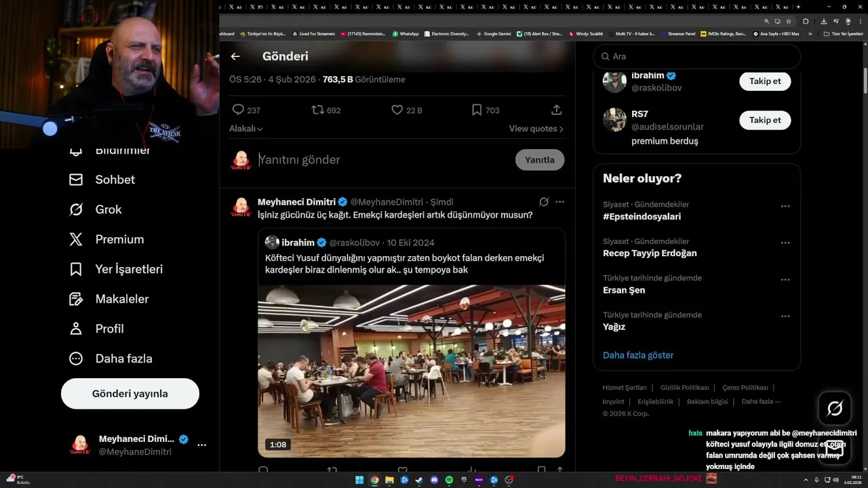Click the Gönderi yayınla button
The width and height of the screenshot is (868, 488).
(130, 394)
